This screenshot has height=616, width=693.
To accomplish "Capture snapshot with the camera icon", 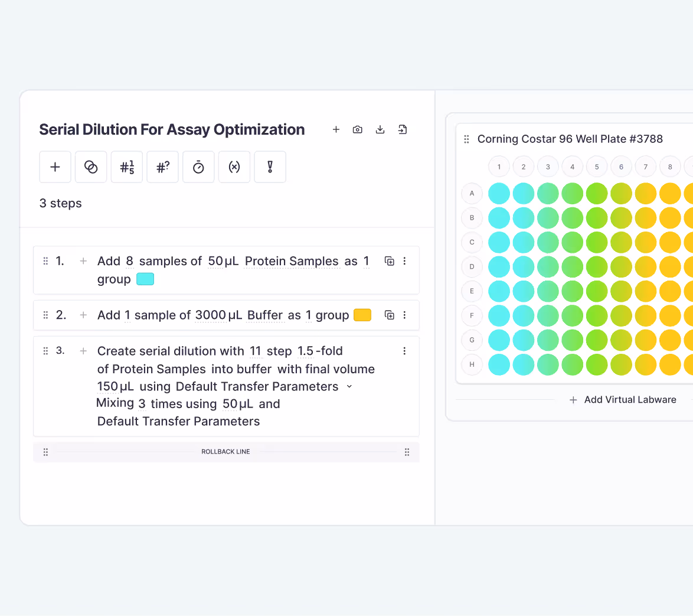I will click(357, 129).
